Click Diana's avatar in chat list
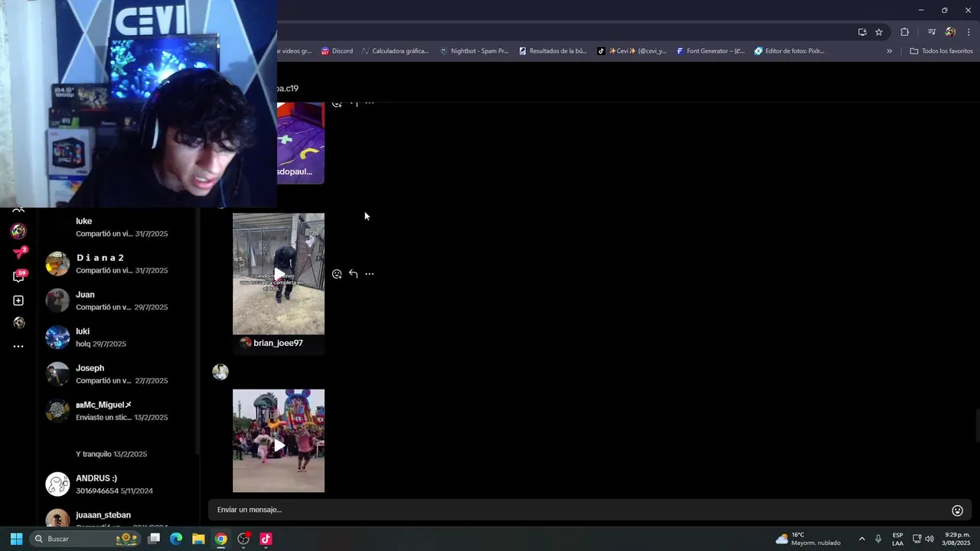980x551 pixels. click(57, 264)
